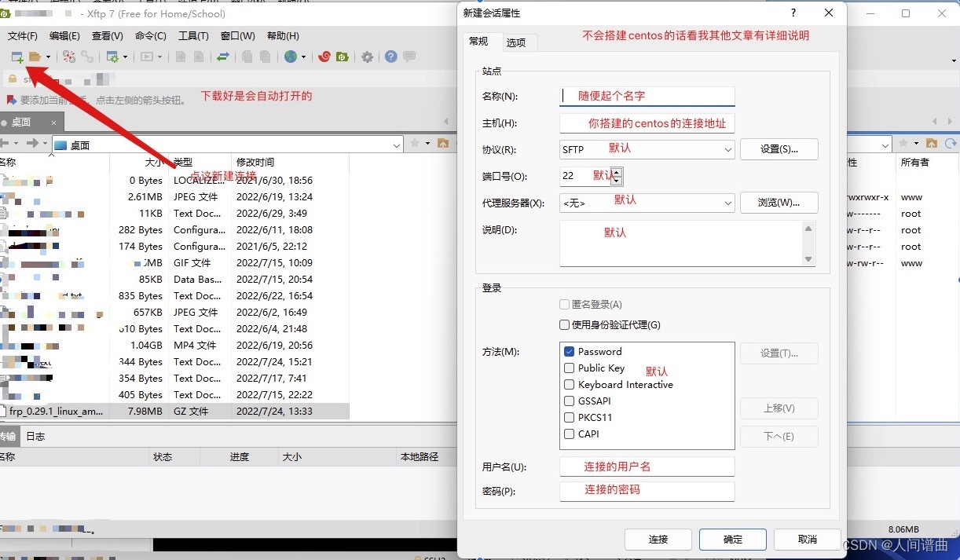Viewport: 960px width, 560px height.
Task: Switch to the 选项 tab
Action: (518, 42)
